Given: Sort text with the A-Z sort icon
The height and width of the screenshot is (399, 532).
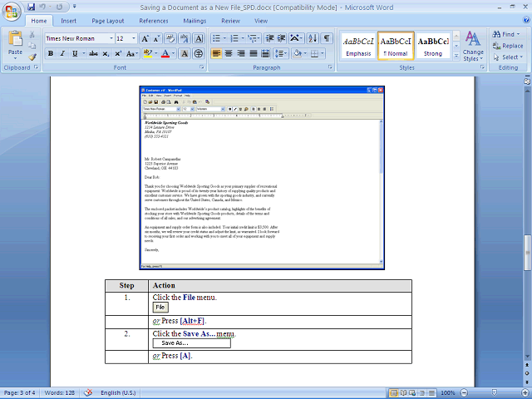Looking at the screenshot, I should pyautogui.click(x=313, y=38).
